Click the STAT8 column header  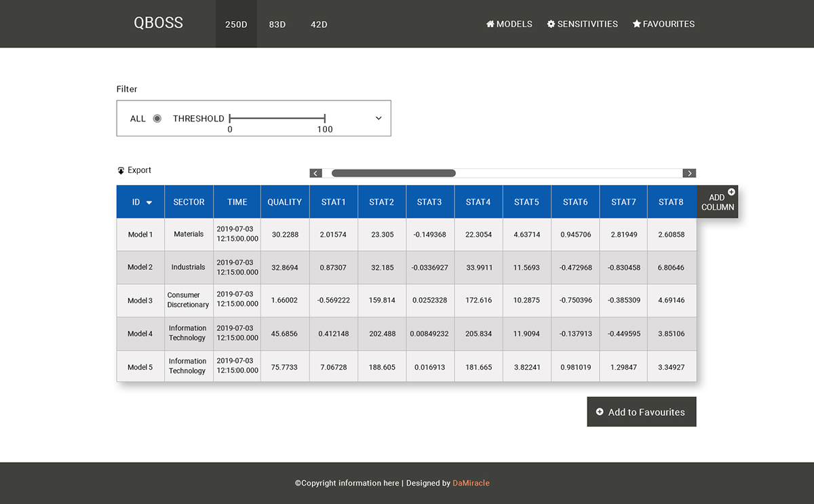click(x=672, y=202)
